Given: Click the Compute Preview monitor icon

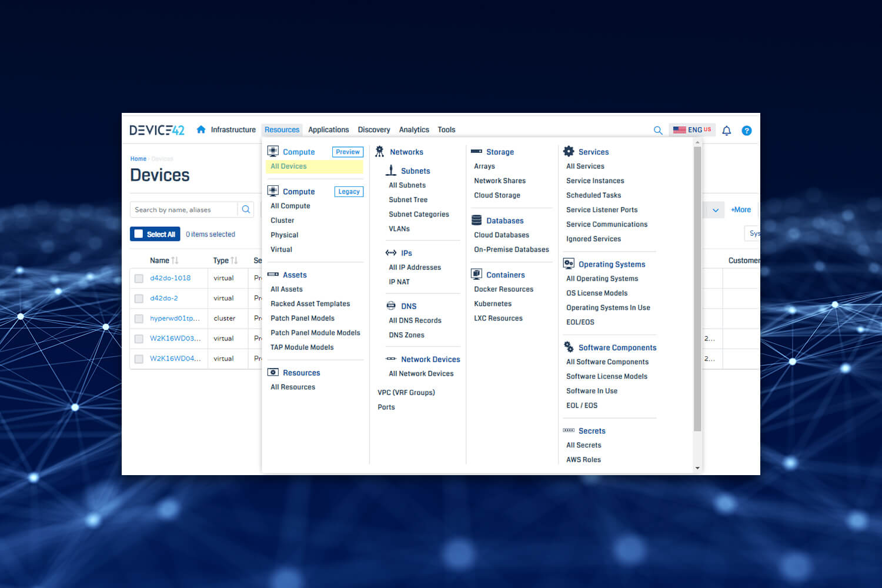Looking at the screenshot, I should (x=273, y=151).
